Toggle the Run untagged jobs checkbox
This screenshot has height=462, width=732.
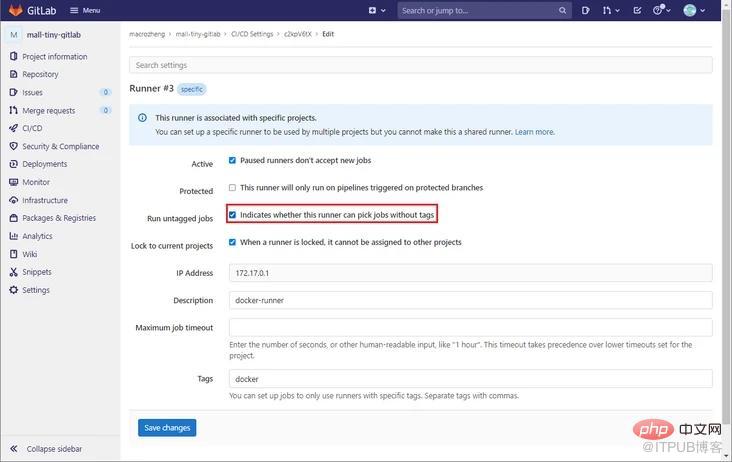point(232,215)
